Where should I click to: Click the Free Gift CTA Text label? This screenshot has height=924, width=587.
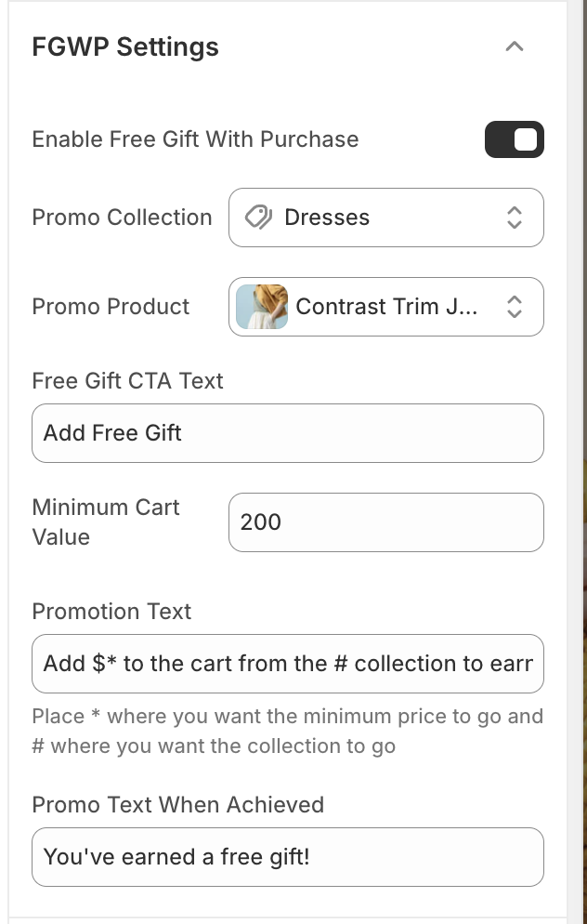pyautogui.click(x=127, y=381)
